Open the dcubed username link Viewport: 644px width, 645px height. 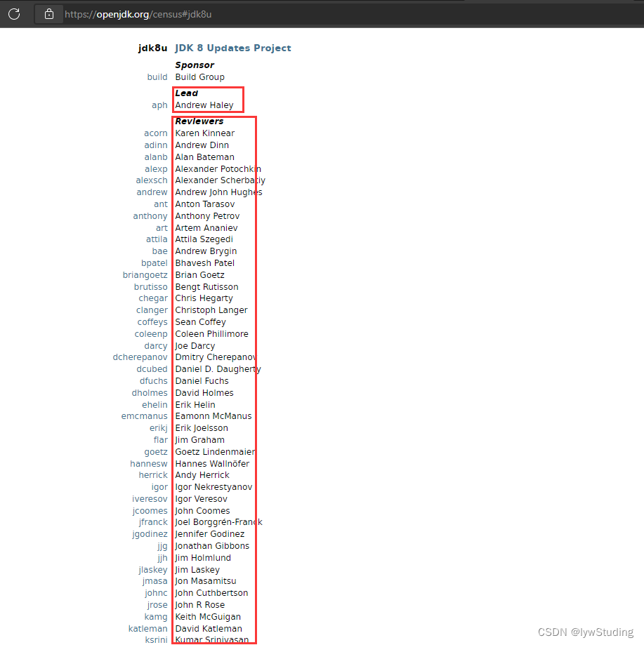click(152, 369)
